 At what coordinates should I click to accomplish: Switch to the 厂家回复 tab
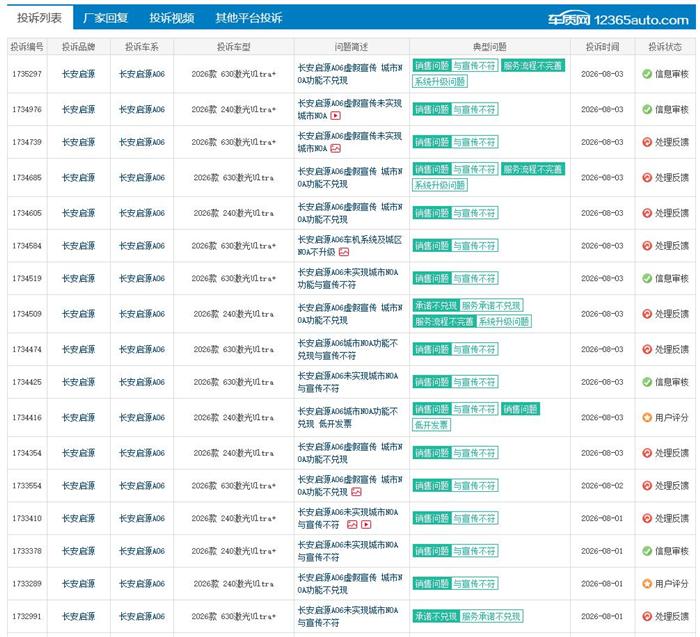(105, 18)
